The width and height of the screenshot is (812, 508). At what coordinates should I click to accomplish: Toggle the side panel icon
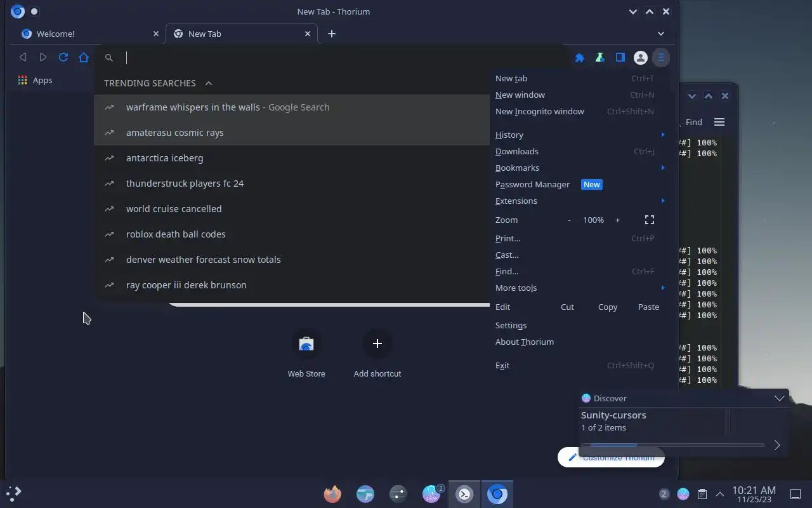[620, 58]
